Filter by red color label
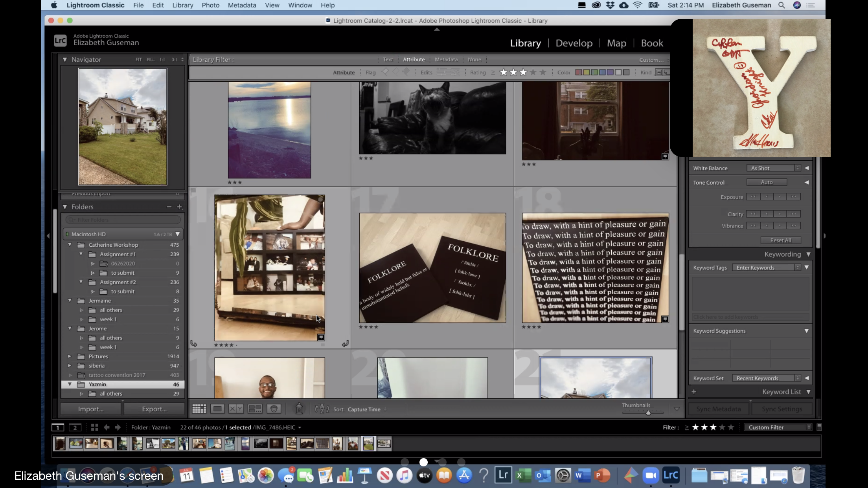The height and width of the screenshot is (488, 868). pos(578,72)
